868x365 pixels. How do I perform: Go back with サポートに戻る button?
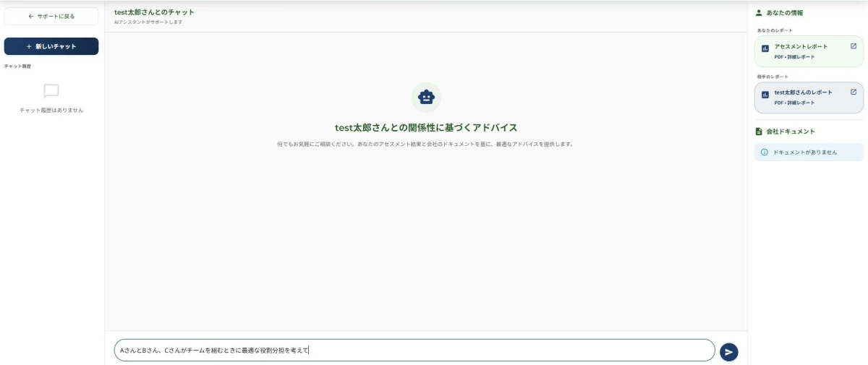pos(51,16)
